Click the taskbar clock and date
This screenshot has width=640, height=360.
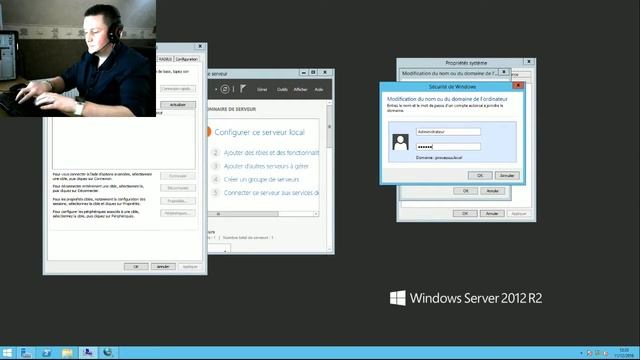pyautogui.click(x=623, y=353)
